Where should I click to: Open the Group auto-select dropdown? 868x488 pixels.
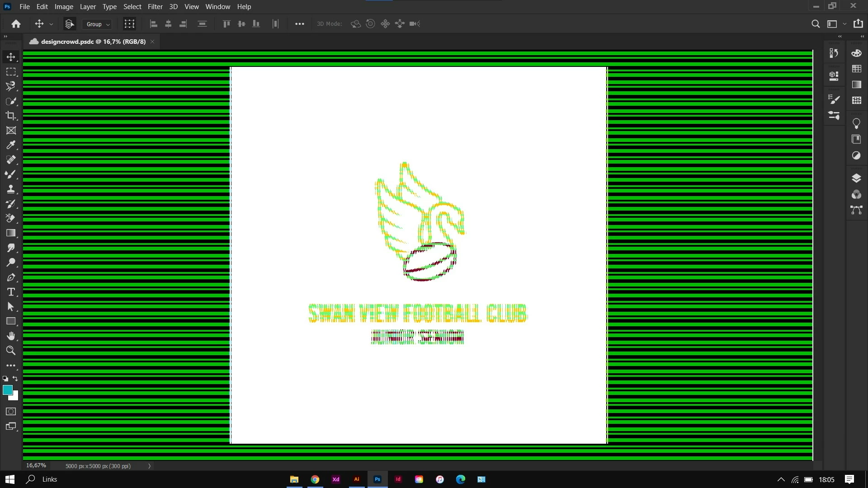(97, 24)
